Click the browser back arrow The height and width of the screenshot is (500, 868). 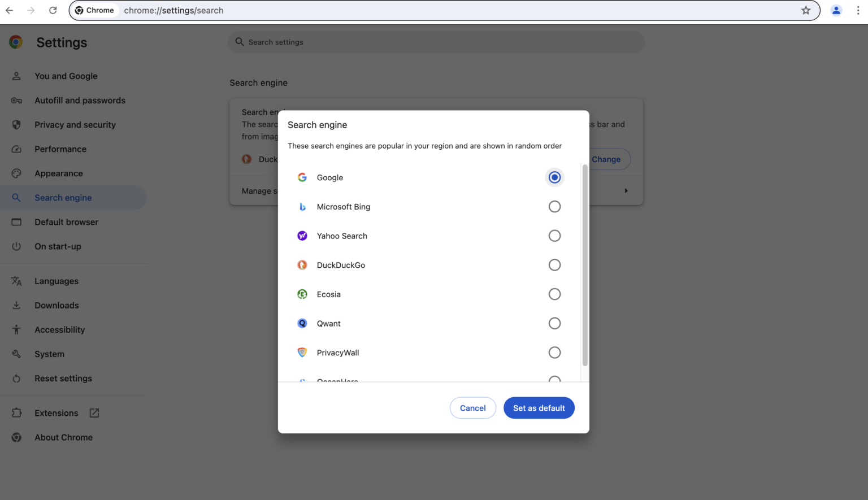click(10, 10)
